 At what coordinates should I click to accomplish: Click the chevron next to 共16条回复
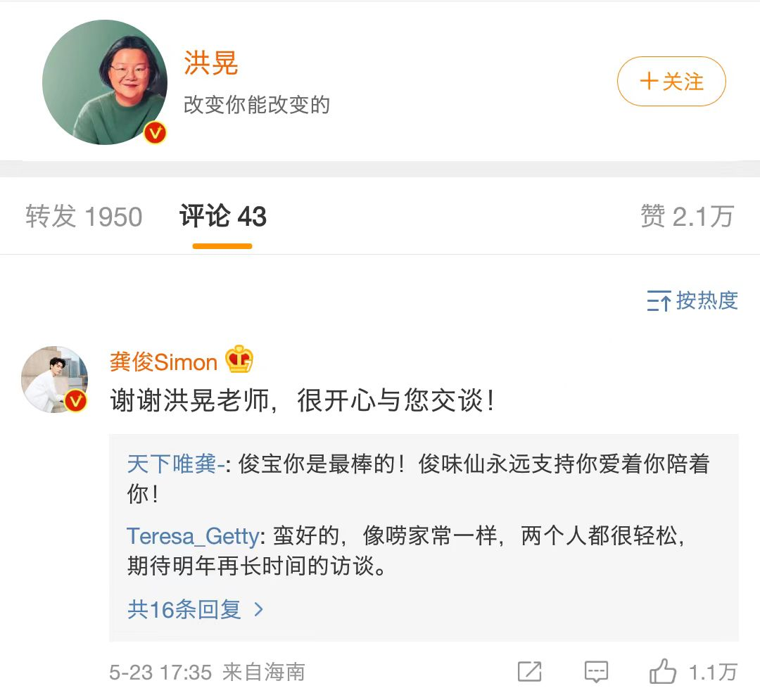pyautogui.click(x=259, y=609)
